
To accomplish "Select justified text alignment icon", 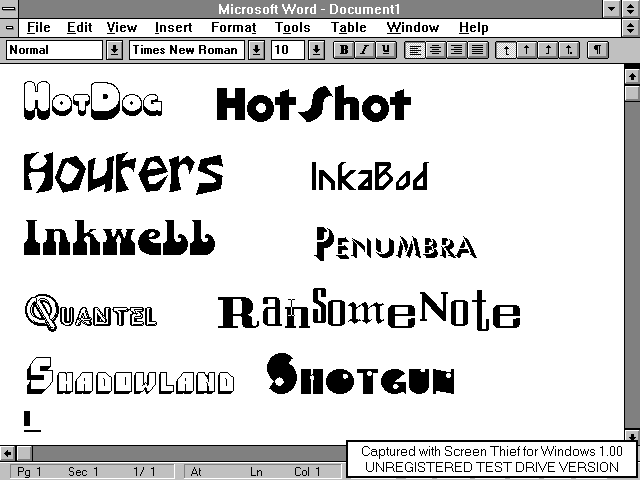I will point(477,49).
